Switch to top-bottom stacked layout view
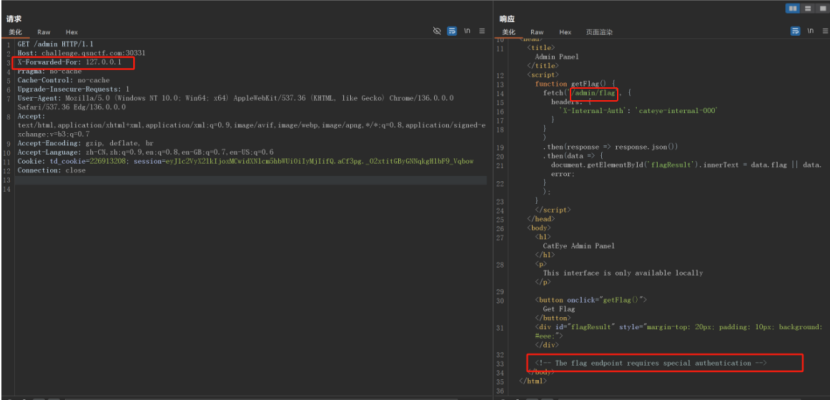 (808, 8)
